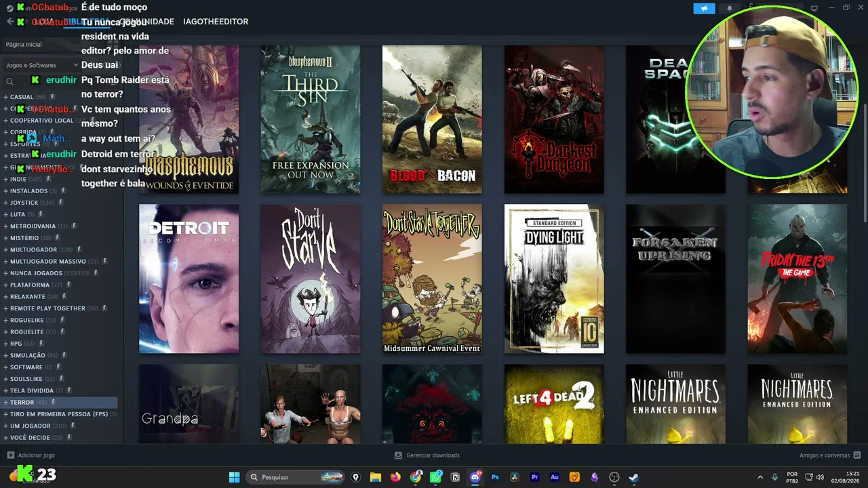Expand the TERROR collection
The height and width of the screenshot is (488, 868).
pos(5,403)
